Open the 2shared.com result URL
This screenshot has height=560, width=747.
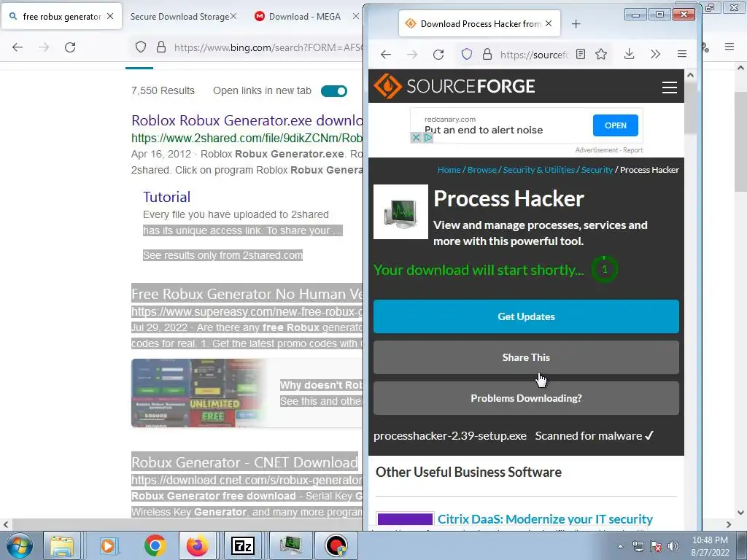point(247,138)
